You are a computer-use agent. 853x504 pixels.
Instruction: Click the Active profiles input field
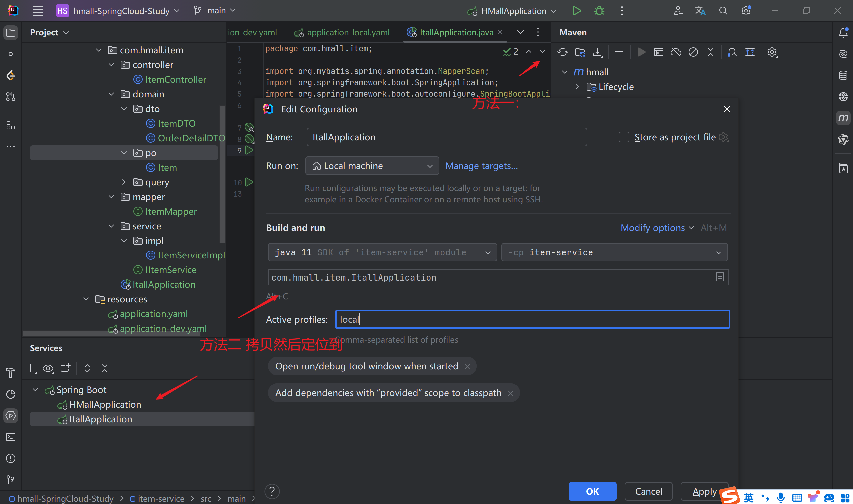point(532,319)
